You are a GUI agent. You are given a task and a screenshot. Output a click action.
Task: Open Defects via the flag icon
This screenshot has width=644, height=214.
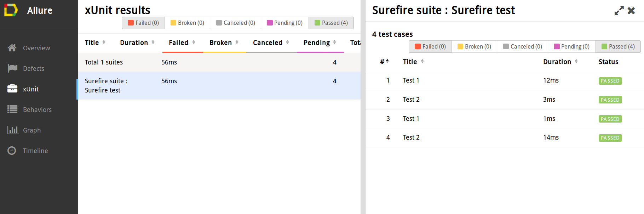point(12,68)
